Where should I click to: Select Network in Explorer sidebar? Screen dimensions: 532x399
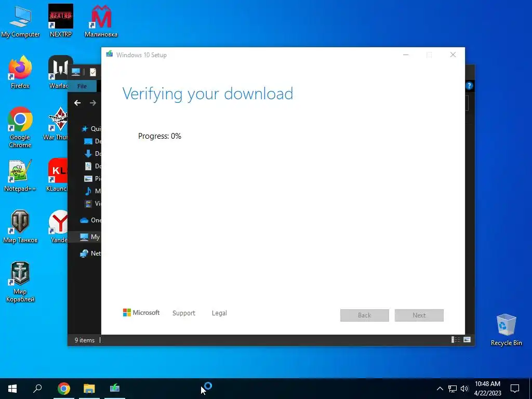tap(90, 254)
